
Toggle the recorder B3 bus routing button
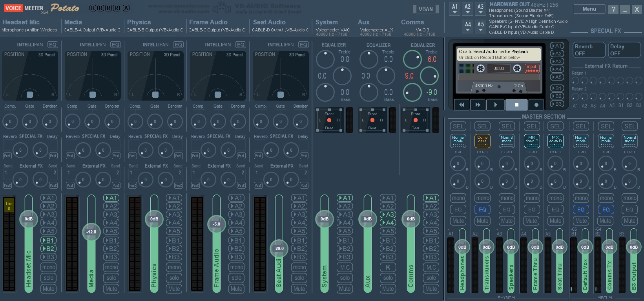[x=556, y=104]
